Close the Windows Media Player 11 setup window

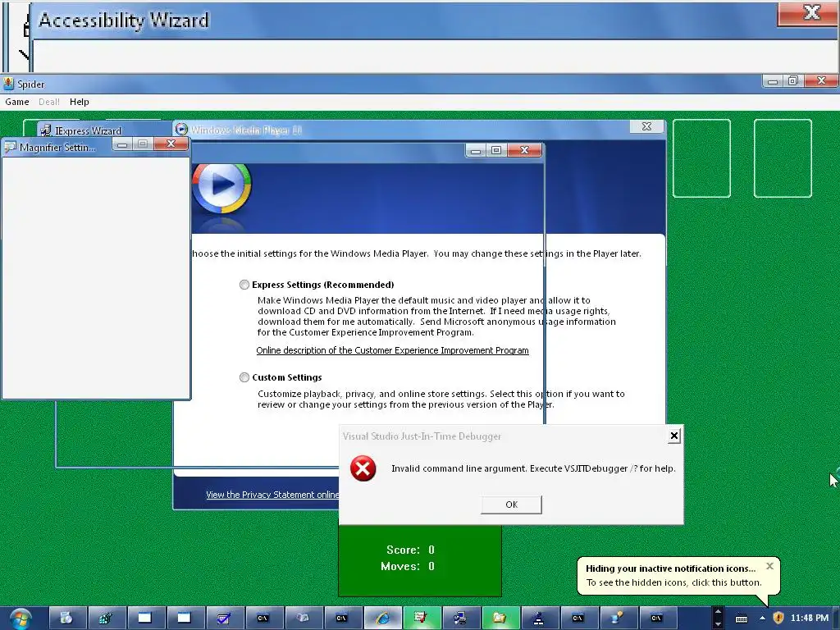click(646, 126)
